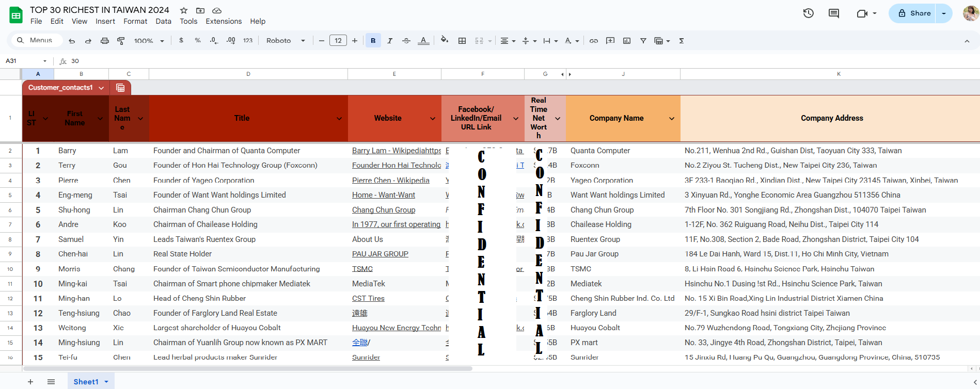The image size is (980, 389).
Task: Open the text rotation dropdown
Action: [x=572, y=41]
